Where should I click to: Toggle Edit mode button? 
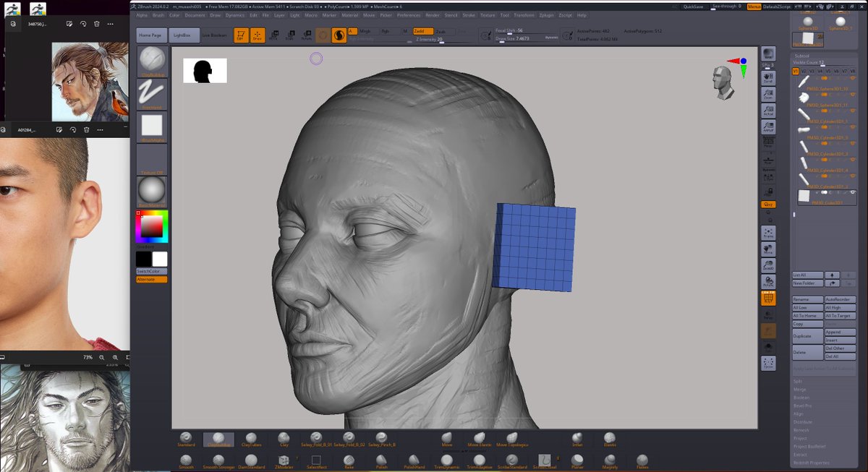240,35
